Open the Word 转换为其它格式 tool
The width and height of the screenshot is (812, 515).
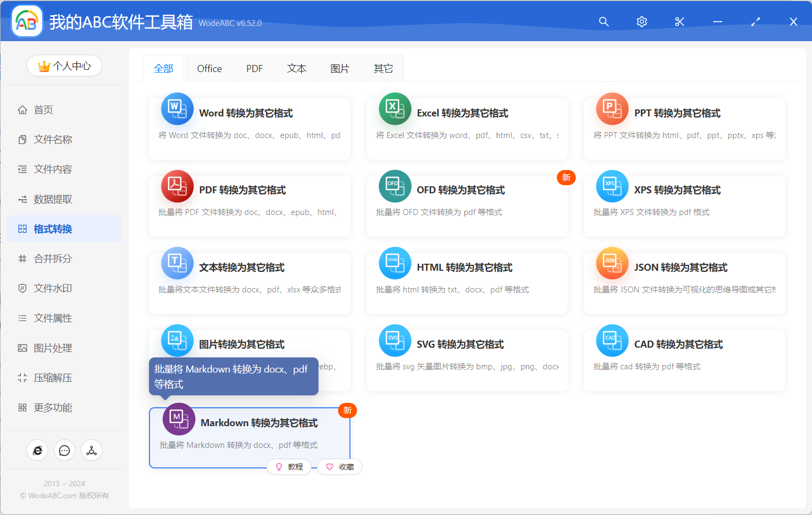tap(249, 128)
